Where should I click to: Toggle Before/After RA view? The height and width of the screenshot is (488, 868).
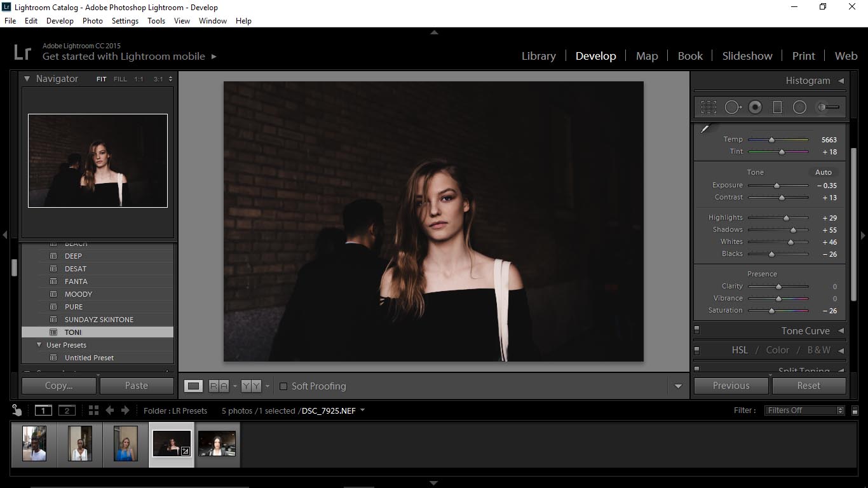219,386
